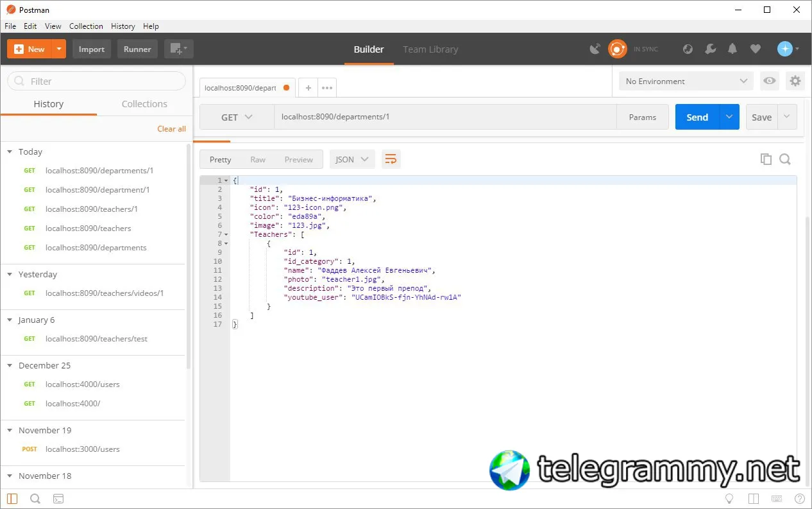
Task: Switch to the Collections tab
Action: pos(144,104)
